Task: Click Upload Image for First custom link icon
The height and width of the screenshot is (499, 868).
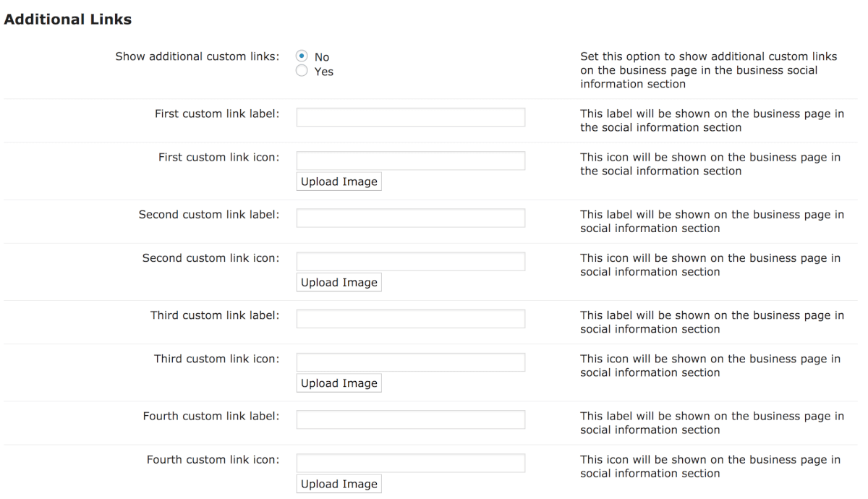Action: [x=339, y=182]
